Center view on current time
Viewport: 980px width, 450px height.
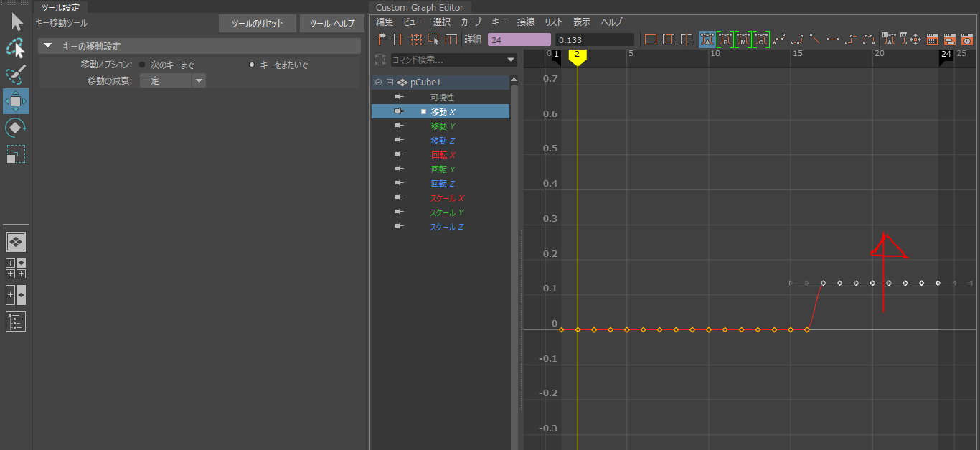pos(687,39)
